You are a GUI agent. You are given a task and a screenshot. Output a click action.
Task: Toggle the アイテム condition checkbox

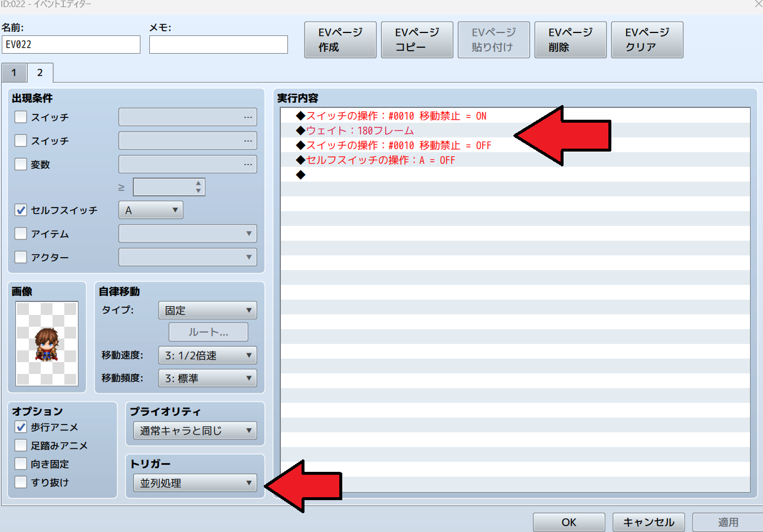[21, 234]
